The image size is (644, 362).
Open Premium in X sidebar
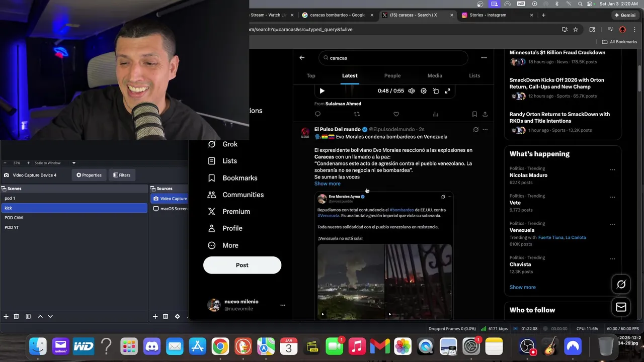[x=229, y=212]
